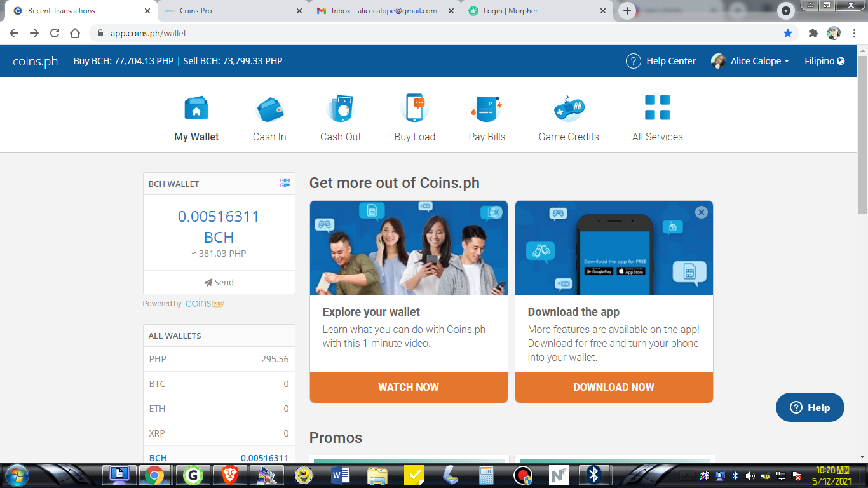View site security lock information

[100, 33]
